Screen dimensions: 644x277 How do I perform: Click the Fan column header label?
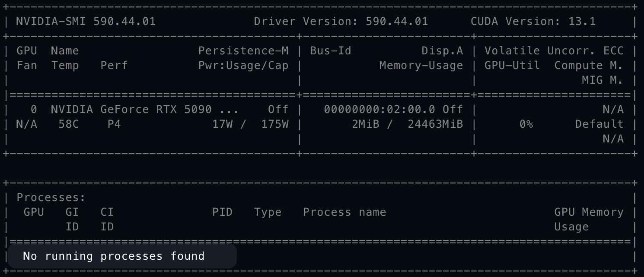click(x=26, y=65)
